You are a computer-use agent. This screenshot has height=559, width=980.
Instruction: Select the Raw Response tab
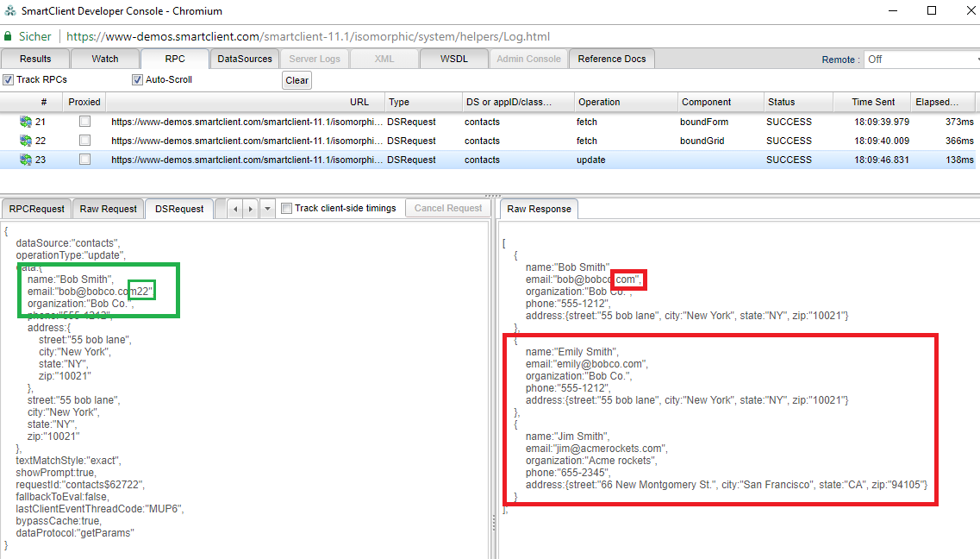[540, 209]
